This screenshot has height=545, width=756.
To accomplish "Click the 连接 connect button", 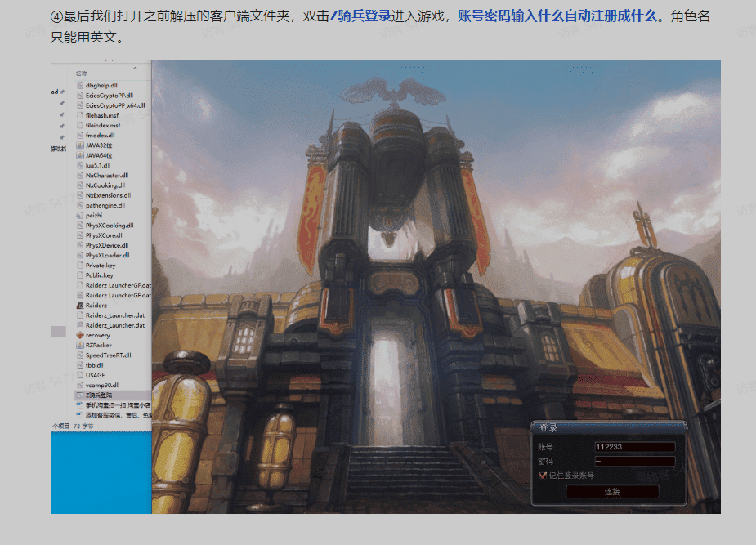I will tap(612, 492).
